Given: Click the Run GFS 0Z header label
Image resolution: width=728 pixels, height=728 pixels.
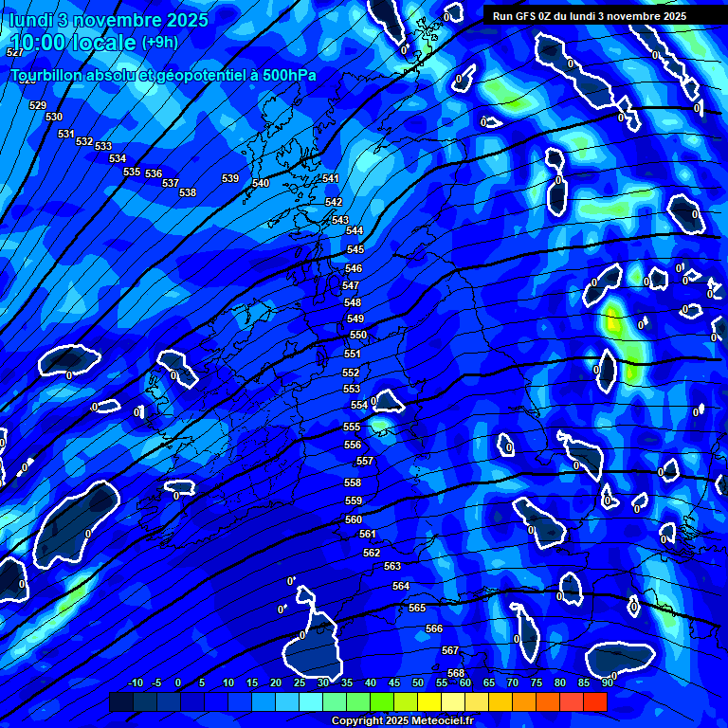Looking at the screenshot, I should click(590, 16).
